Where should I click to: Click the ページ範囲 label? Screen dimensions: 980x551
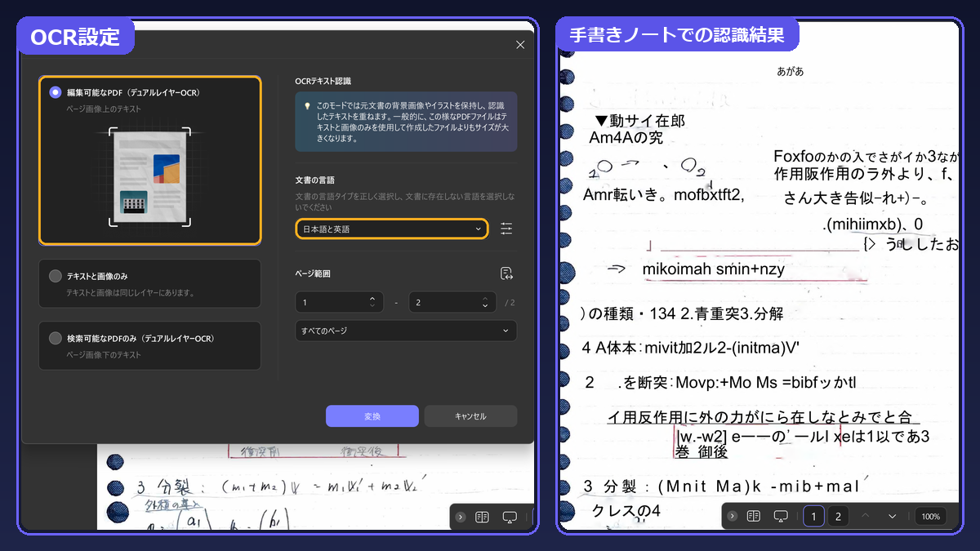[x=313, y=273]
